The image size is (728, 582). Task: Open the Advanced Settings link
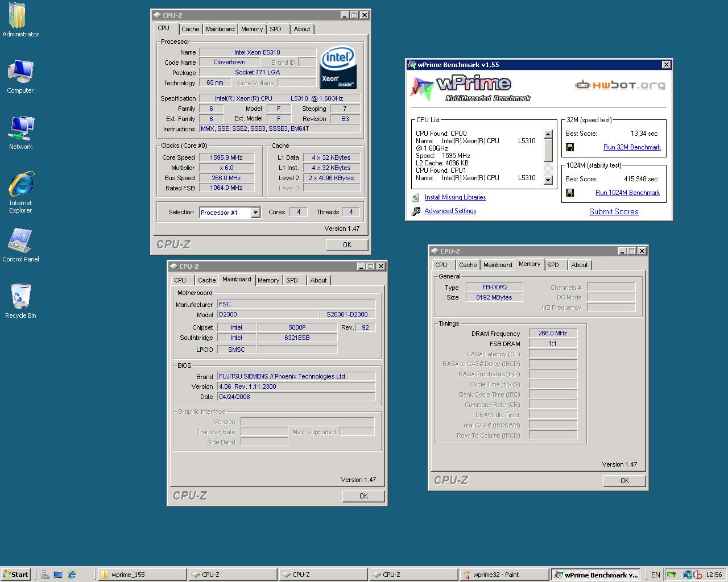tap(450, 211)
